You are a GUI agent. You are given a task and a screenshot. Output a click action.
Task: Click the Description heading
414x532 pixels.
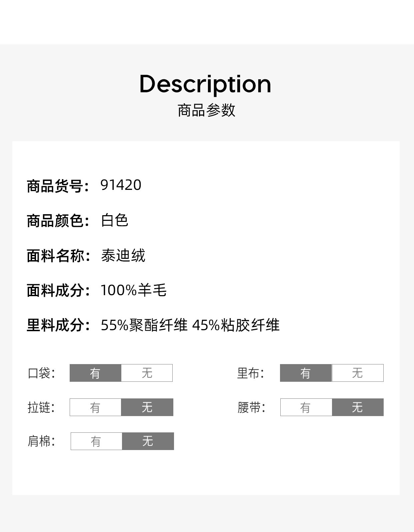(205, 84)
